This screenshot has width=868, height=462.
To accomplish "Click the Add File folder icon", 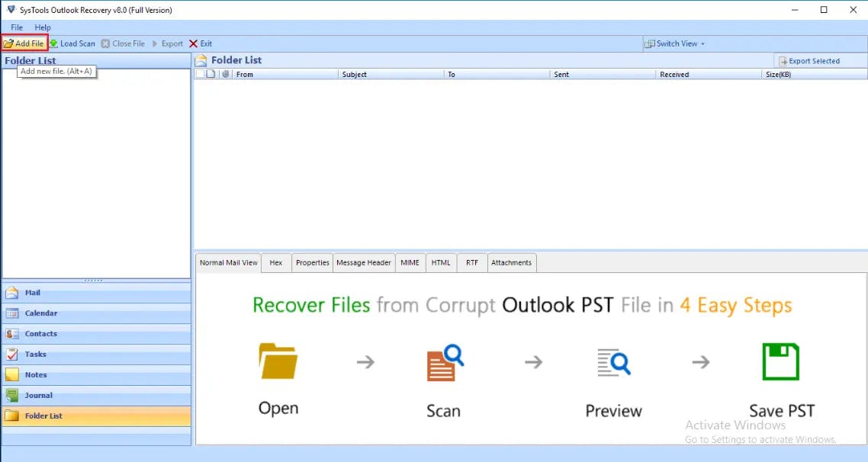I will [8, 43].
